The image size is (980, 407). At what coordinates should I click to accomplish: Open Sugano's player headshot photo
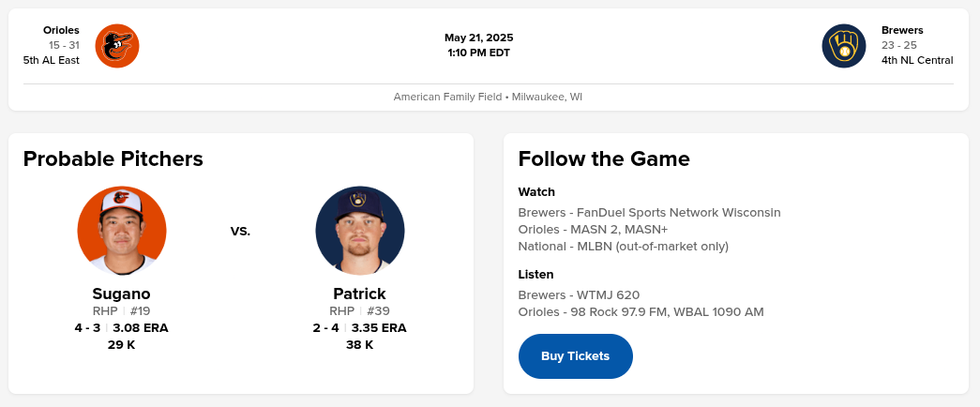click(122, 231)
